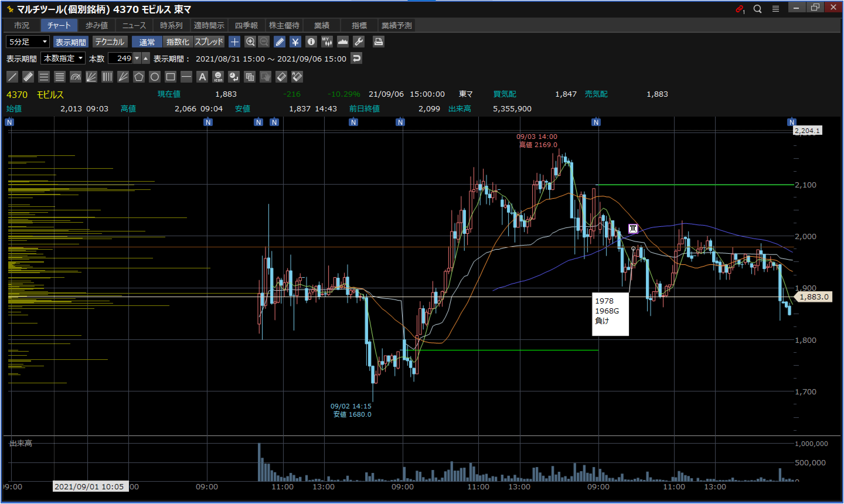The image size is (844, 504).
Task: Click the eraser tool icon
Action: [281, 77]
